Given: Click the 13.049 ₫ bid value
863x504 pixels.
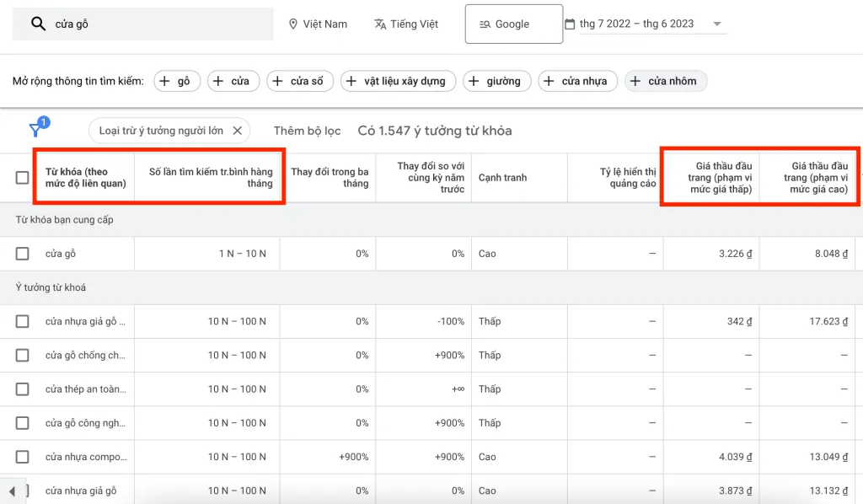Looking at the screenshot, I should coord(829,457).
